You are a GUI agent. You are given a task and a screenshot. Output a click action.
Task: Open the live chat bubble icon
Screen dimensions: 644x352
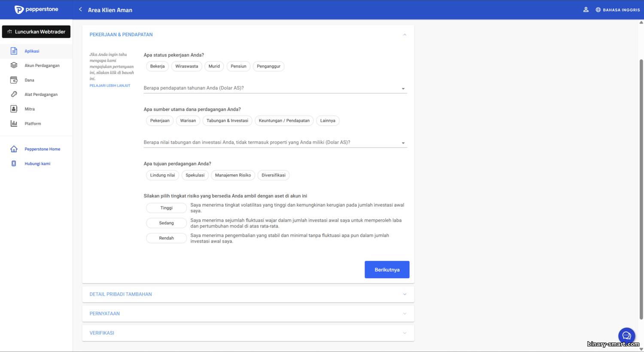pos(626,336)
